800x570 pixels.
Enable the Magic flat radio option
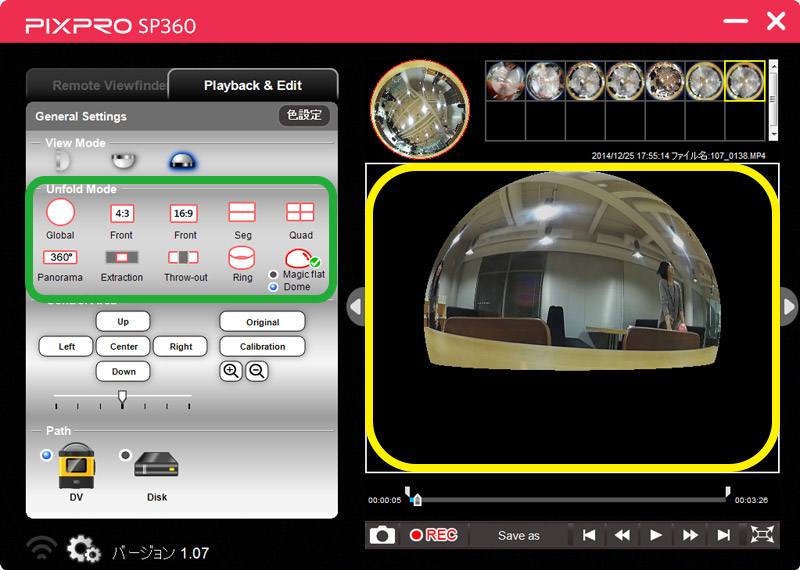pyautogui.click(x=273, y=275)
